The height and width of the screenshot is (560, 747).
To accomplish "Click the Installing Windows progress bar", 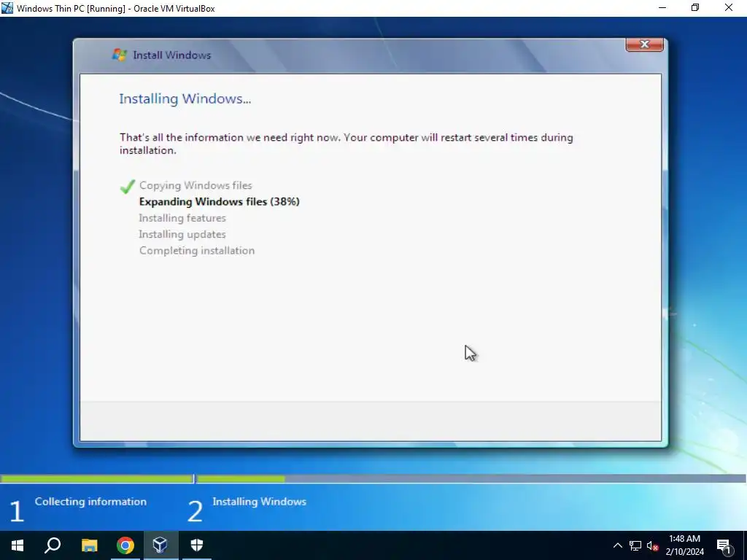I will click(471, 478).
